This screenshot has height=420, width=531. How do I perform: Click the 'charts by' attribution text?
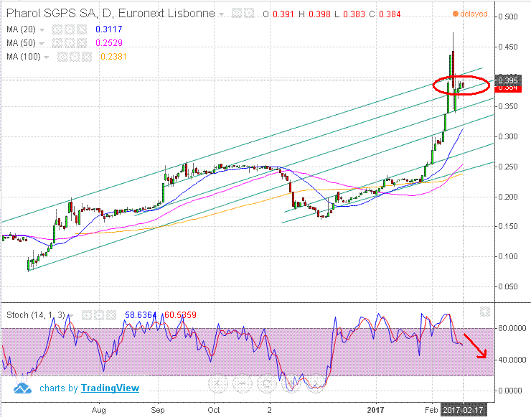[59, 388]
